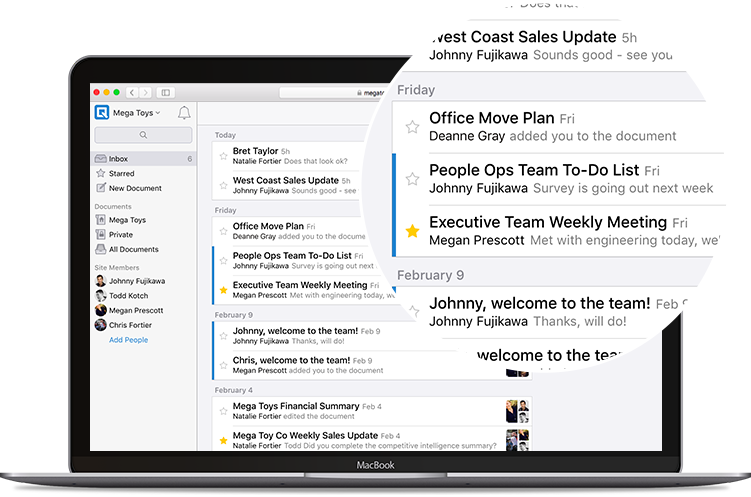Viewport: 751px width, 497px height.
Task: Click the browser back arrow button
Action: coord(133,92)
